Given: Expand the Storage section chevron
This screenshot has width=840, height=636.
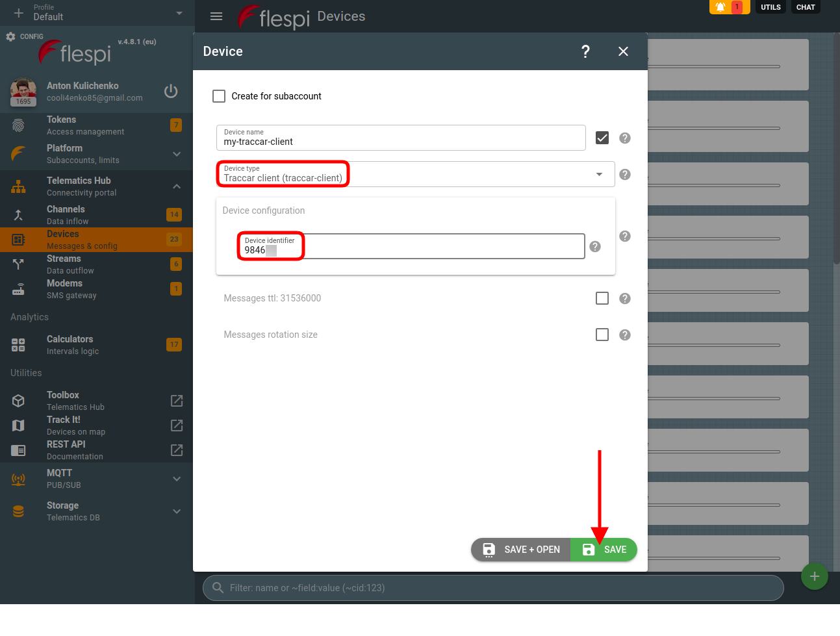Looking at the screenshot, I should click(x=177, y=511).
